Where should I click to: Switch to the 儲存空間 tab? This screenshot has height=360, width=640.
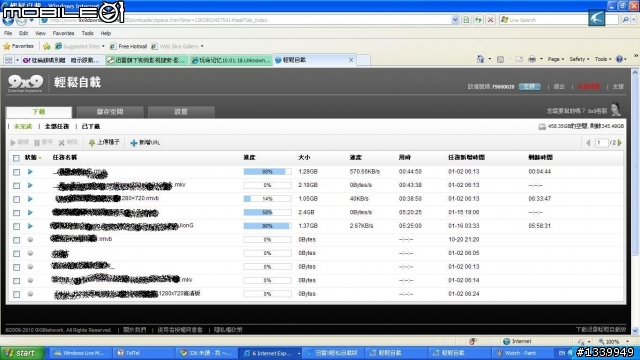point(110,112)
